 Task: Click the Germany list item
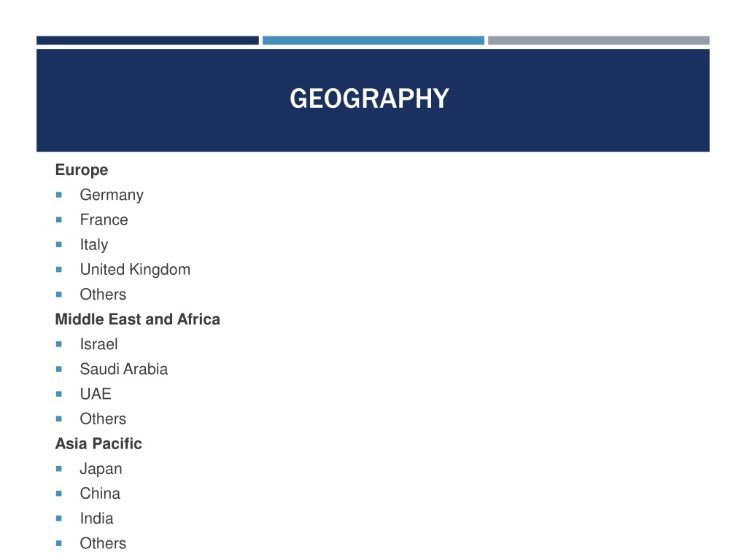(112, 195)
